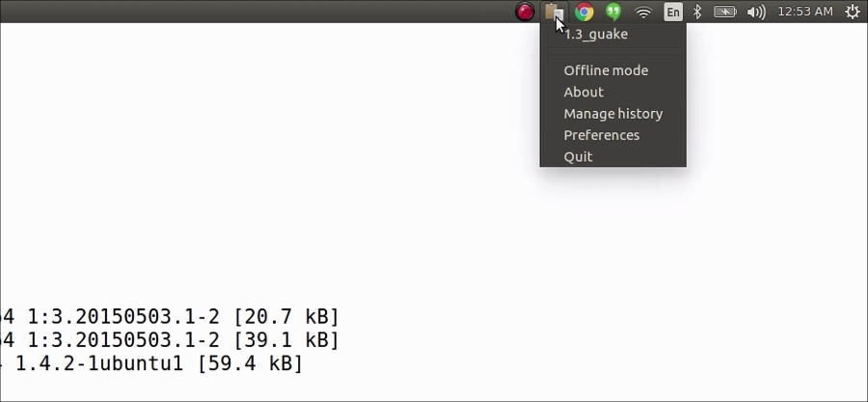Click the Google Chrome tray icon
The height and width of the screenshot is (402, 868).
coord(584,12)
